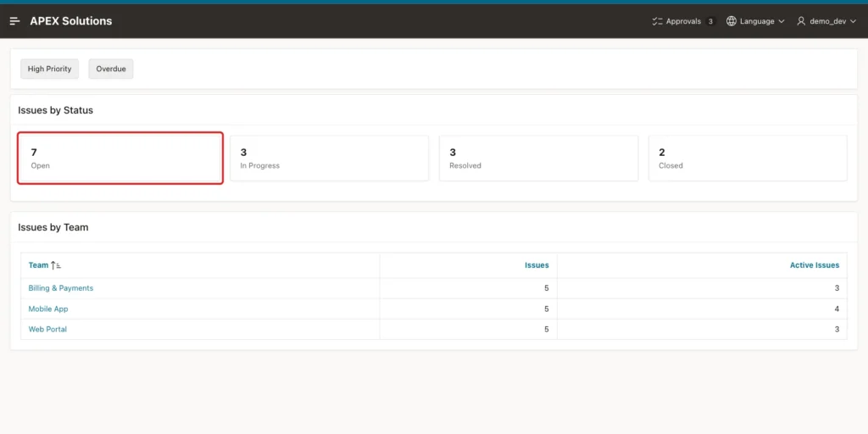Click Billing & Payments issues count 5
This screenshot has width=868, height=434.
pos(547,288)
